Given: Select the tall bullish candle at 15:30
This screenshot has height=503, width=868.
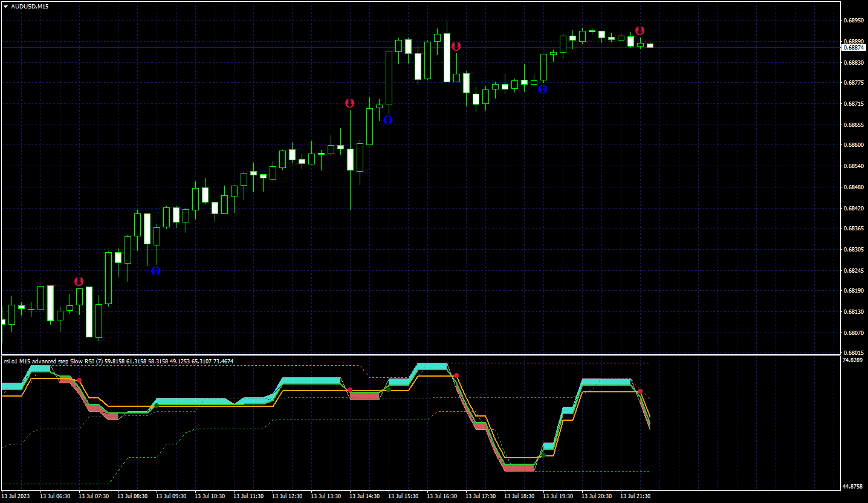Looking at the screenshot, I should [389, 78].
